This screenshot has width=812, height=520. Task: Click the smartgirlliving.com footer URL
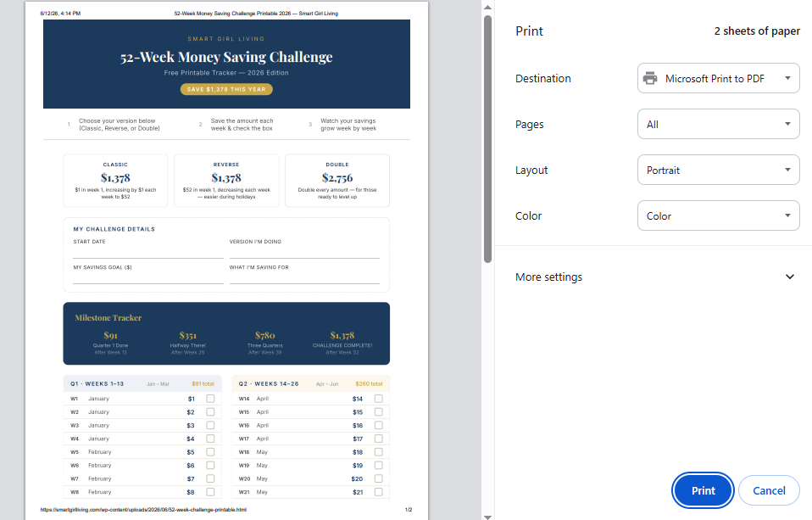(143, 510)
